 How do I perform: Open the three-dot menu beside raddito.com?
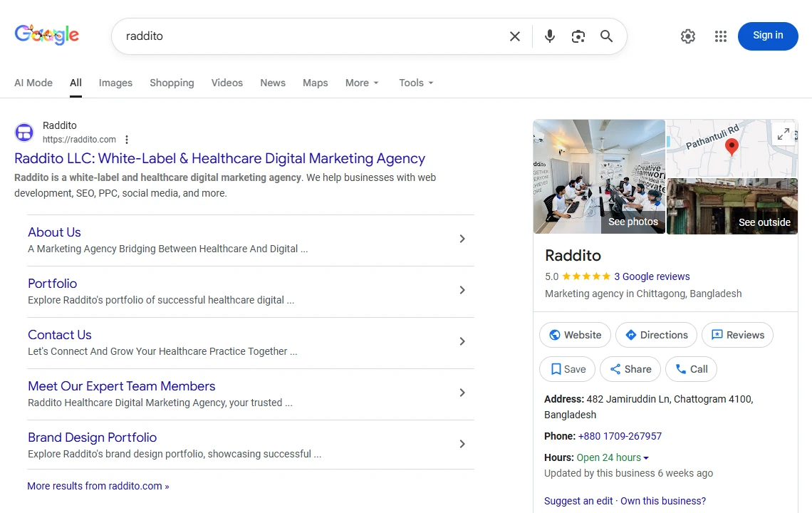(x=127, y=140)
